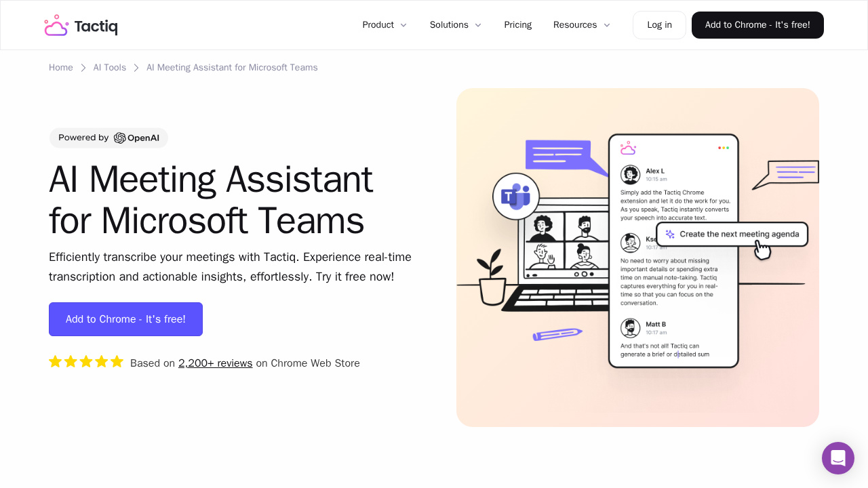Click the Log in button
Screen dimensions: 868x488
point(659,25)
